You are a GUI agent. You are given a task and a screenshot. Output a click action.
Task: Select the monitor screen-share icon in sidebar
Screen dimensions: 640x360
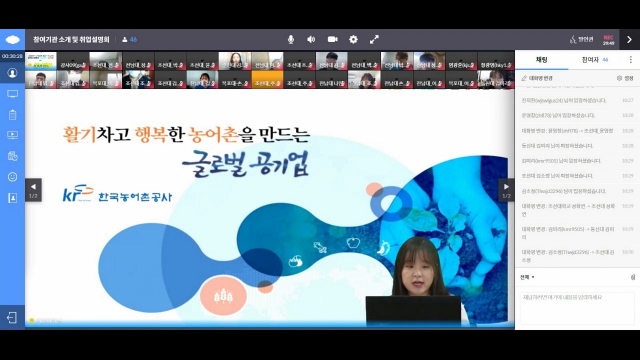click(13, 94)
